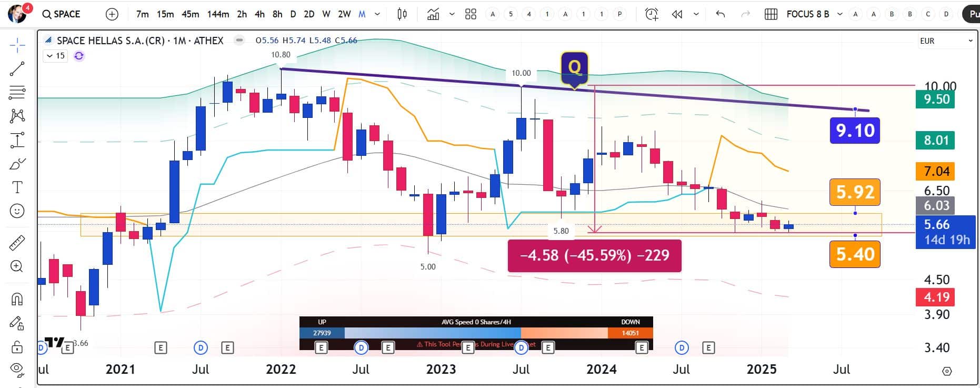The height and width of the screenshot is (388, 980).
Task: Open symbol search showing SPACE
Action: pyautogui.click(x=62, y=14)
